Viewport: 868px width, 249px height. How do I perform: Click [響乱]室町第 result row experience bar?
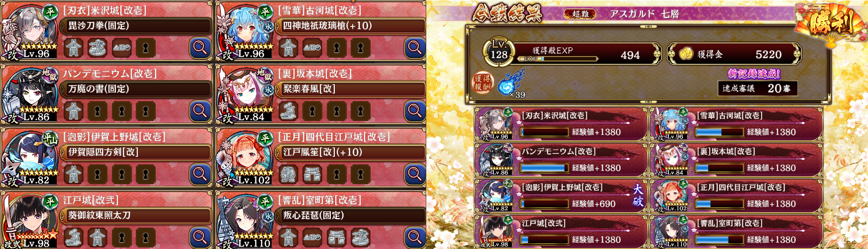pyautogui.click(x=719, y=240)
